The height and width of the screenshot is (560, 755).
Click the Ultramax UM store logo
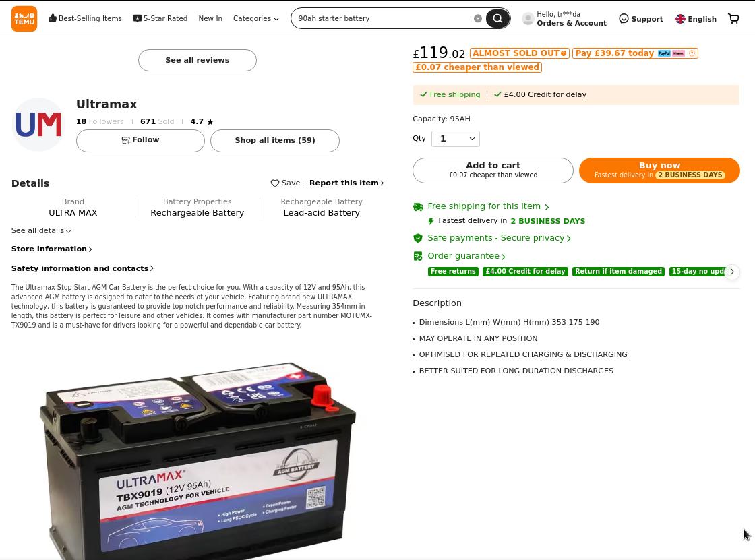click(x=38, y=125)
